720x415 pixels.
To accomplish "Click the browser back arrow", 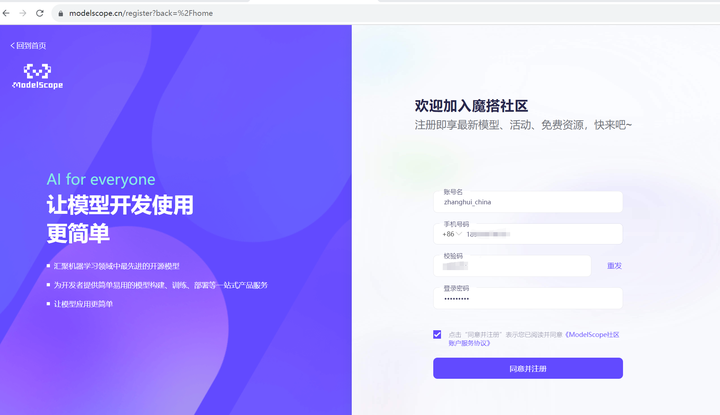I will click(6, 13).
